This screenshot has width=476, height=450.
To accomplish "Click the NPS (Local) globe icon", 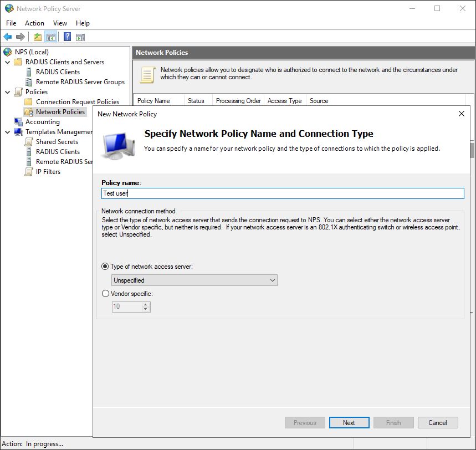I will pyautogui.click(x=8, y=52).
